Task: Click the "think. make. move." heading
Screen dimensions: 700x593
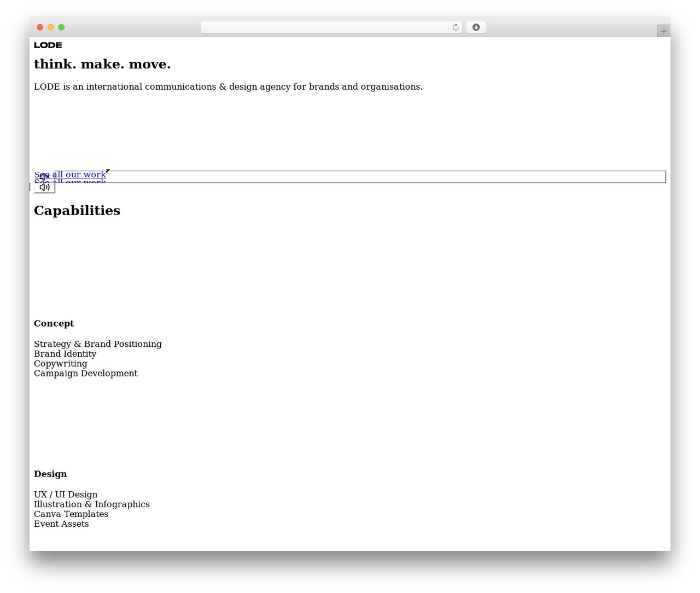Action: tap(102, 65)
